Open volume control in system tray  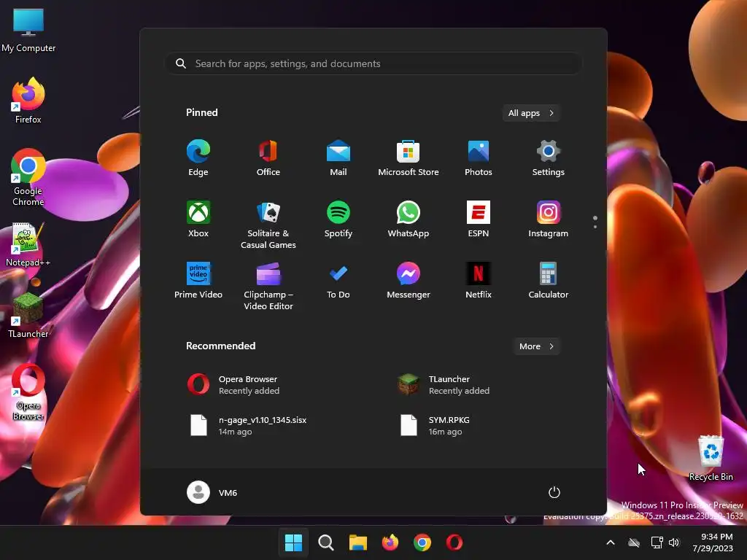point(674,542)
